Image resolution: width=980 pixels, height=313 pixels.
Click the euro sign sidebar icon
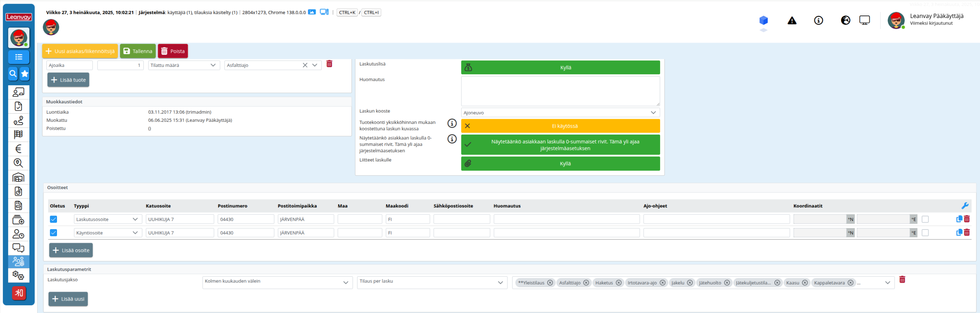[x=18, y=149]
